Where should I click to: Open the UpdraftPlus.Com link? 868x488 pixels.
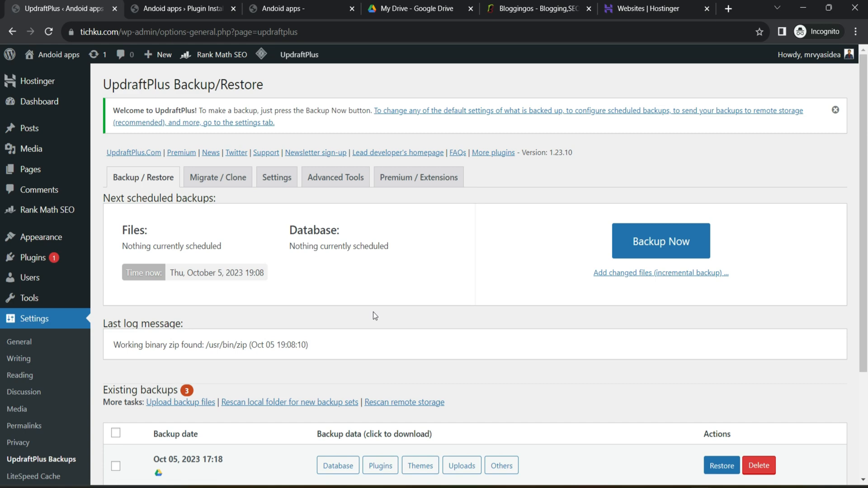point(134,153)
